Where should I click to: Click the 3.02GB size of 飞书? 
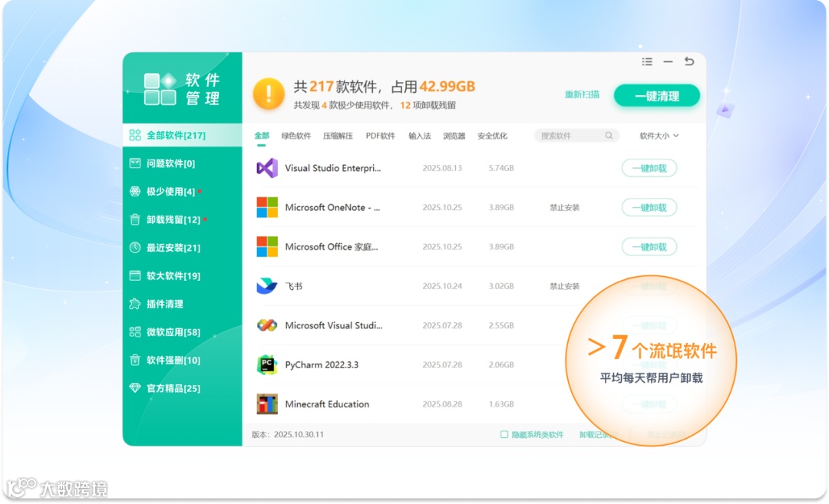click(501, 286)
